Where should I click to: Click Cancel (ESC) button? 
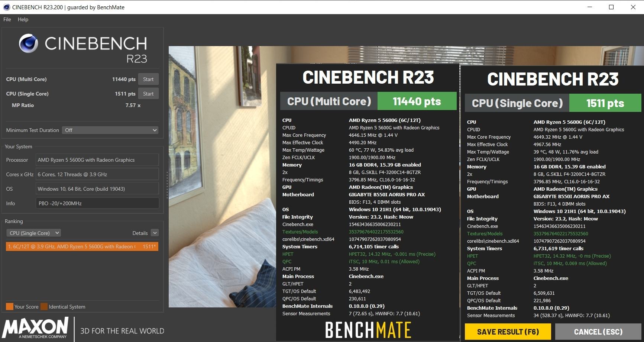tap(598, 332)
